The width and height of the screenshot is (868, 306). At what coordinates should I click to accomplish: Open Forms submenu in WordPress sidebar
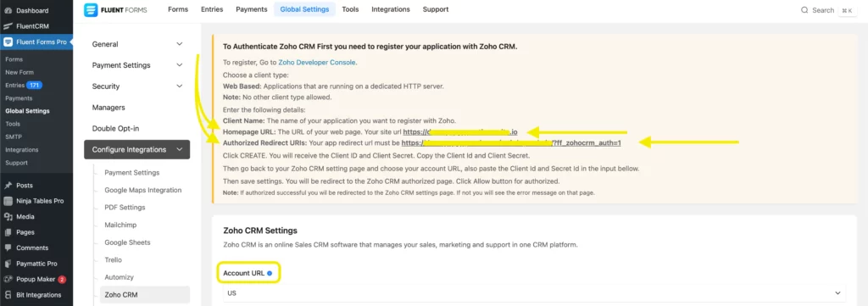(x=14, y=59)
